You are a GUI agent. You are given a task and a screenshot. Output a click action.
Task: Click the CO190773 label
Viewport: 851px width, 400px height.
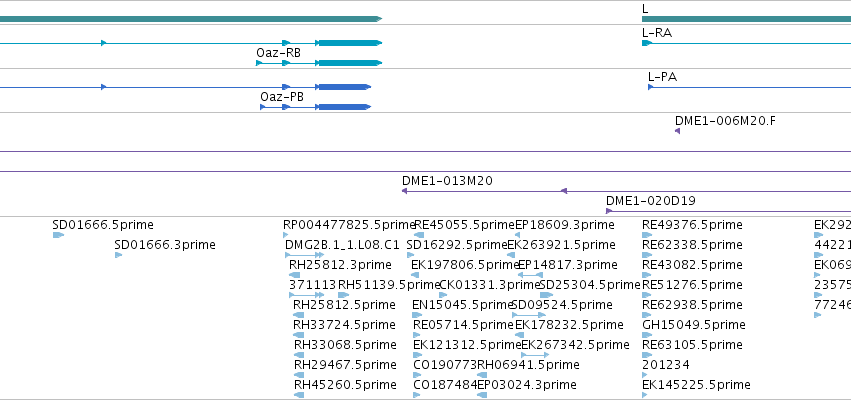[x=445, y=365]
